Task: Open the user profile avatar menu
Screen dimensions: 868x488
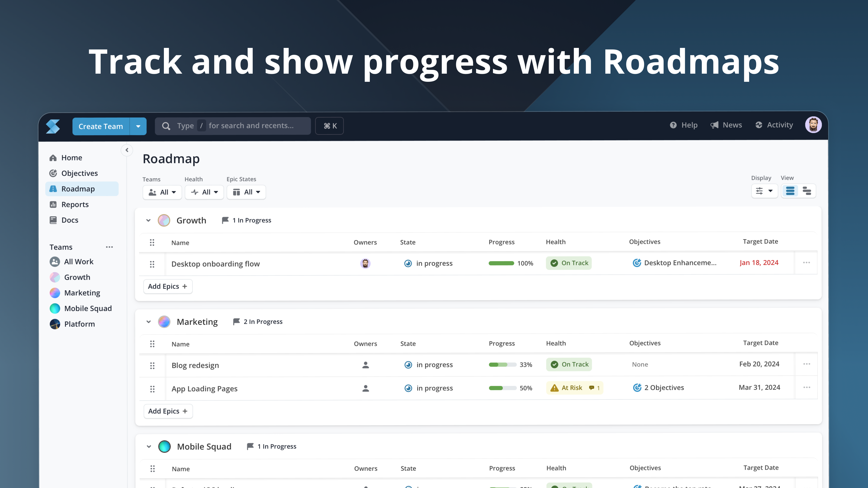Action: pyautogui.click(x=813, y=125)
